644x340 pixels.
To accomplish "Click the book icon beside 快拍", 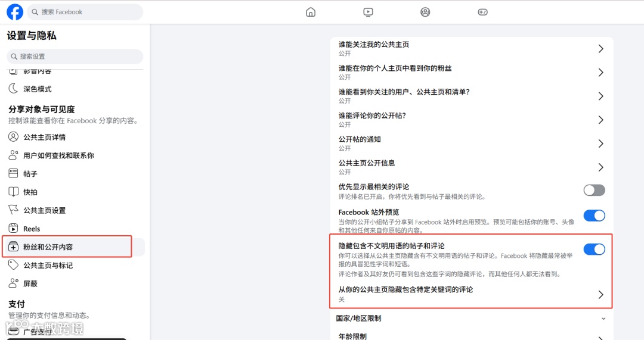I will tap(14, 192).
